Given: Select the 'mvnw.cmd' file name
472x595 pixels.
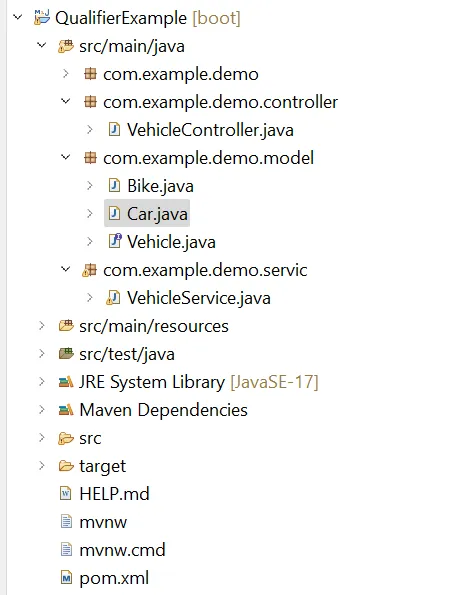Looking at the screenshot, I should coord(123,550).
